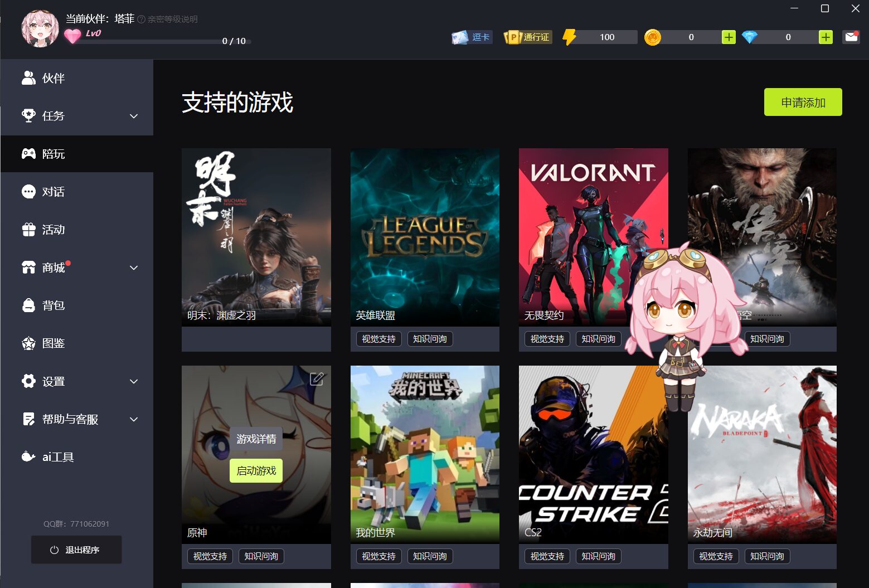869x588 pixels.
Task: Click 知识问询 tag under 我的世界
Action: pos(430,556)
